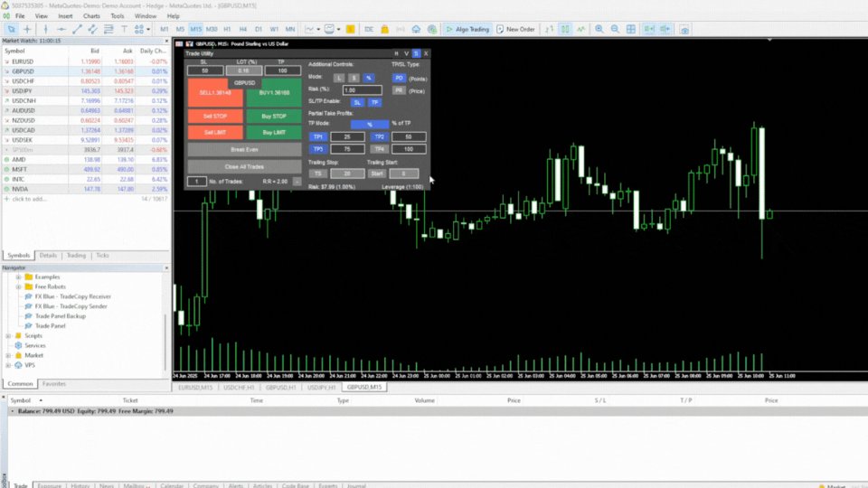Click Buy STOP in Trade Utility

[274, 117]
